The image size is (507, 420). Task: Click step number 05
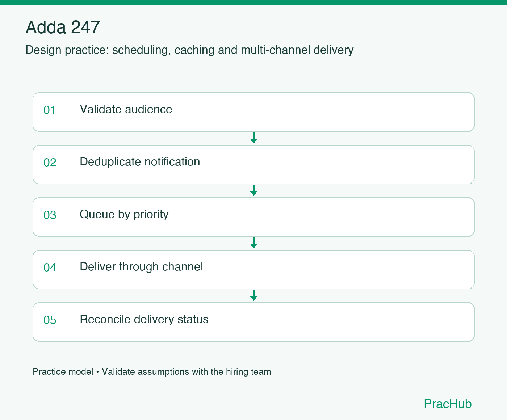click(x=50, y=320)
